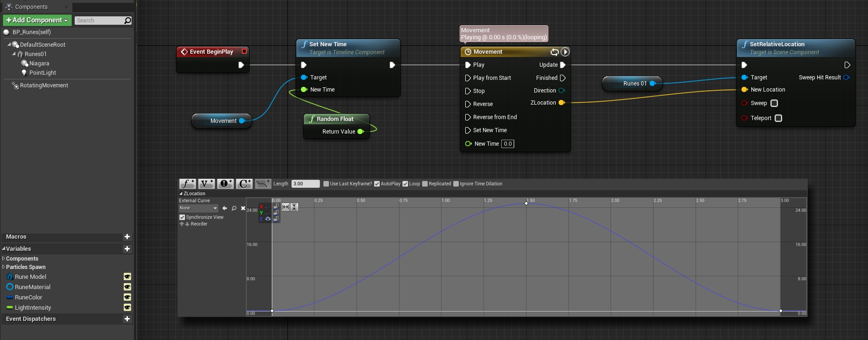Zoom to fit vertical in curve editor

pos(294,207)
